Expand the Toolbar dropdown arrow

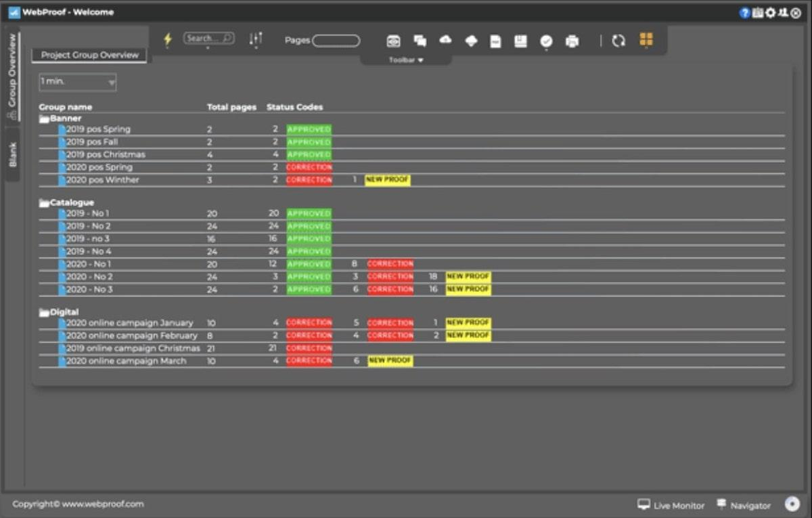(x=419, y=60)
